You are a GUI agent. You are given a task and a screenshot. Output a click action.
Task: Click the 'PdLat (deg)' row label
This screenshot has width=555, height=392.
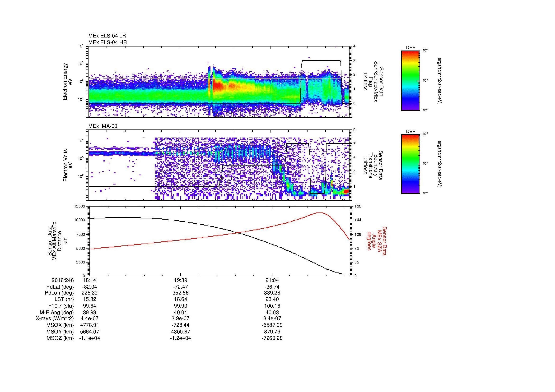click(60, 287)
